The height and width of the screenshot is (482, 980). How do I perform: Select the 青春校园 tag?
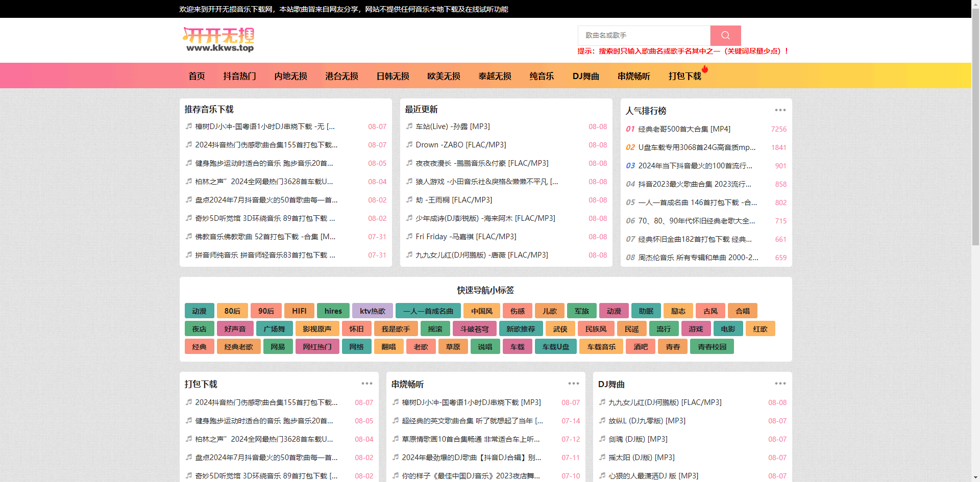tap(712, 346)
